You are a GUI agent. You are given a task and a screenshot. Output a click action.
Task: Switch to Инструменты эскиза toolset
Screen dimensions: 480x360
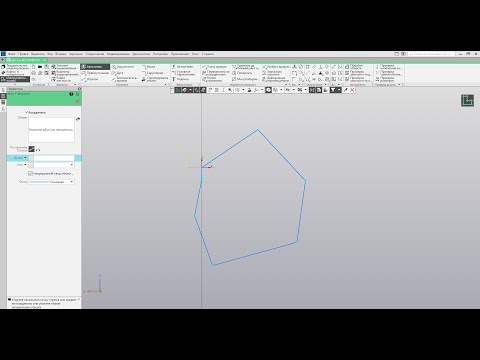point(15,79)
